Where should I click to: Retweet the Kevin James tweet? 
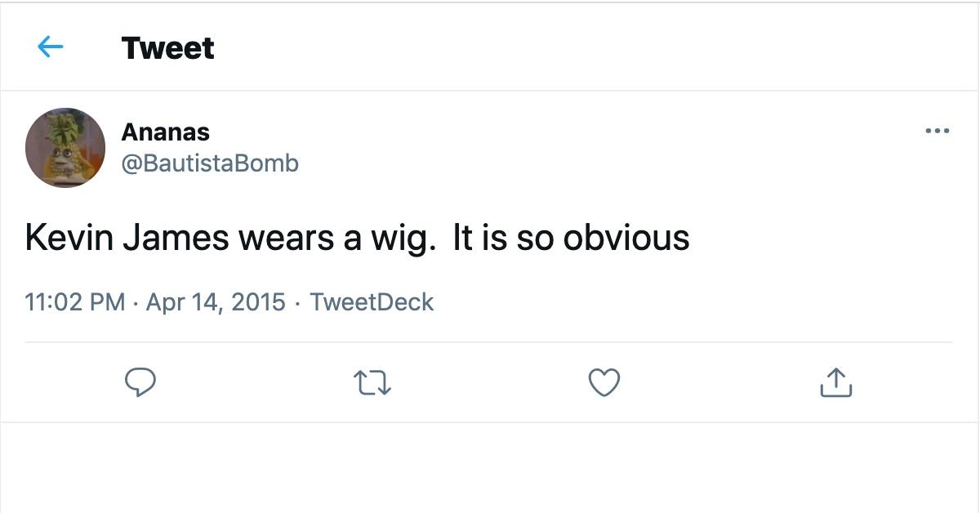[372, 381]
